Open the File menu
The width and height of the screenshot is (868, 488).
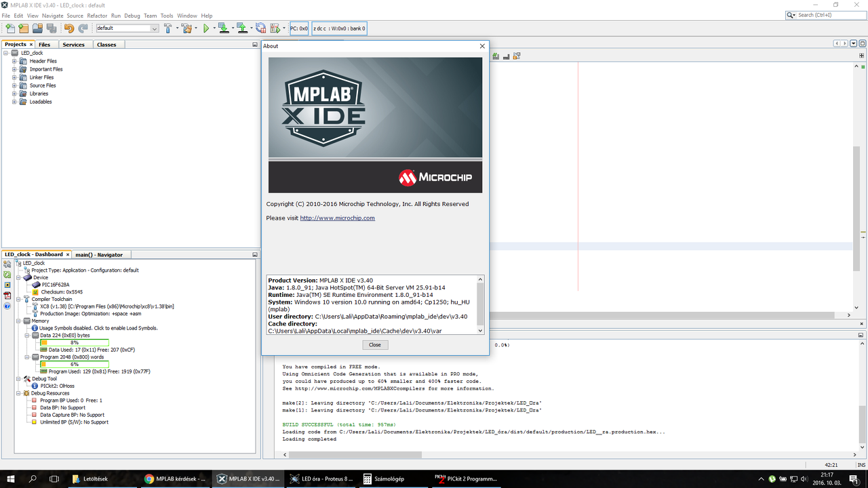click(6, 16)
